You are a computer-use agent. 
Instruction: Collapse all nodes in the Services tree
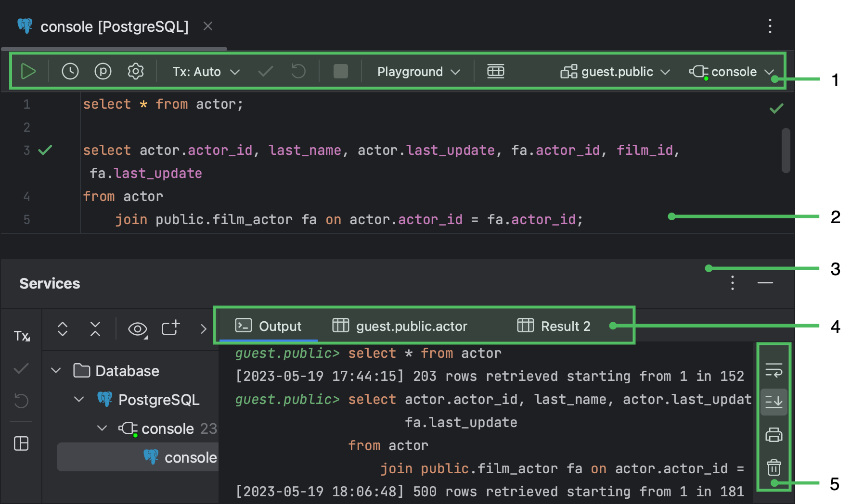point(95,329)
